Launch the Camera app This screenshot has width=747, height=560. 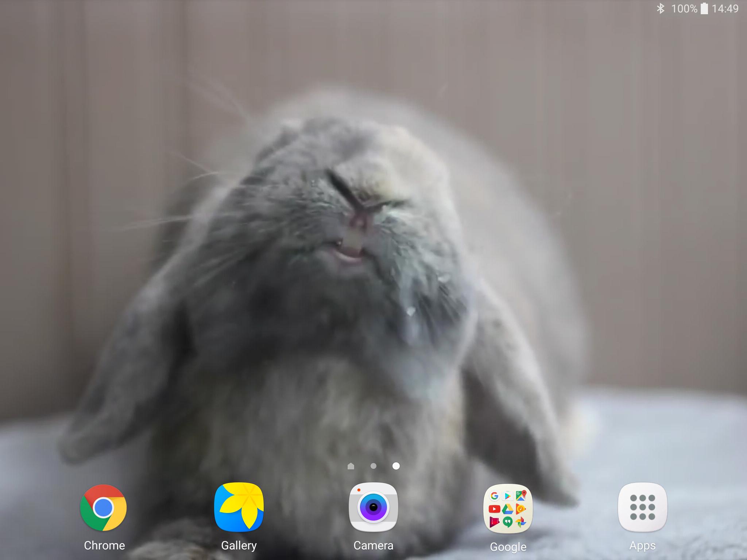373,507
